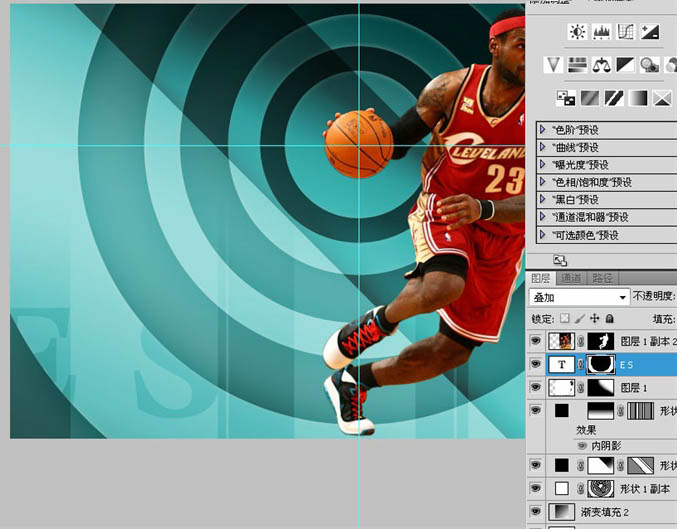Add an Invert adjustment (two small squares icon)
Viewport: 677px width, 529px height.
coord(566,98)
